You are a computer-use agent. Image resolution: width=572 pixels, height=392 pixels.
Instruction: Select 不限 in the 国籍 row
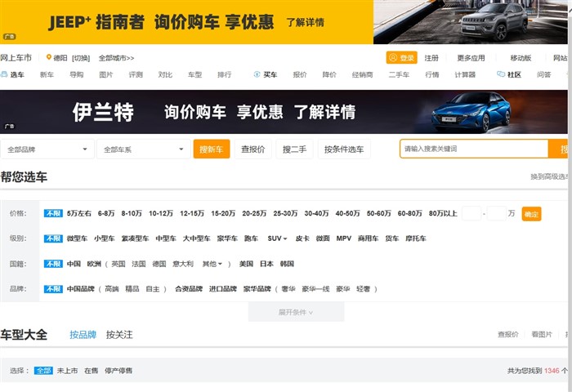(x=53, y=264)
